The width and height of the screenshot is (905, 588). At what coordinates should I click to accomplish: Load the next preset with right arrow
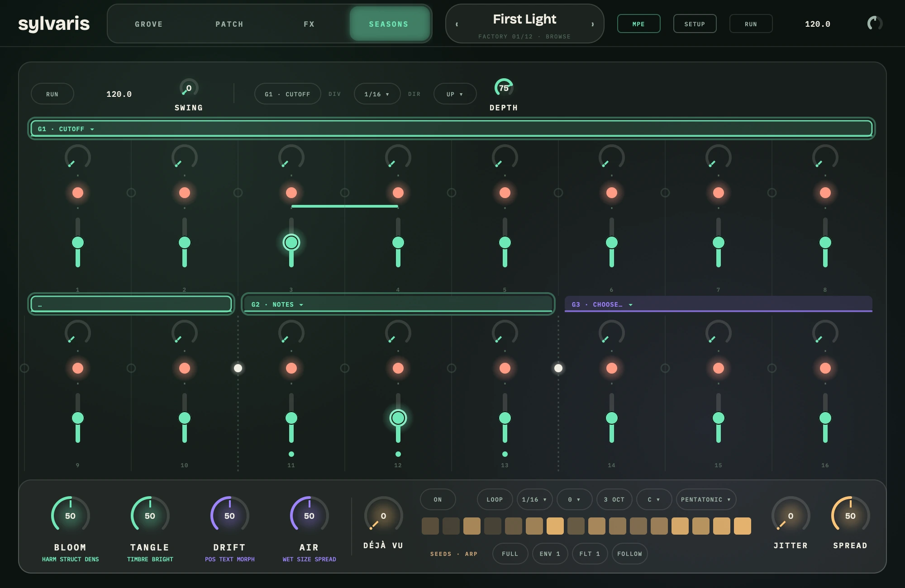(x=592, y=24)
